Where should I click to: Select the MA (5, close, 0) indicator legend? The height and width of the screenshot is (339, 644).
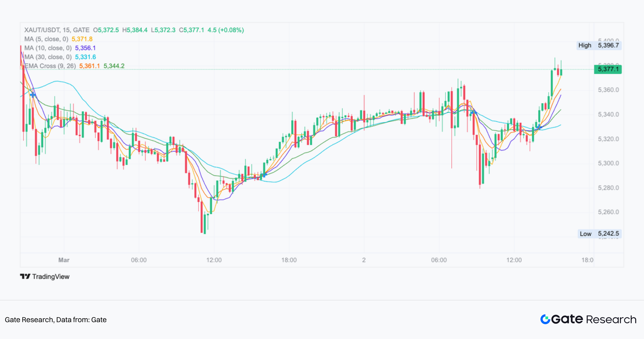pyautogui.click(x=46, y=39)
